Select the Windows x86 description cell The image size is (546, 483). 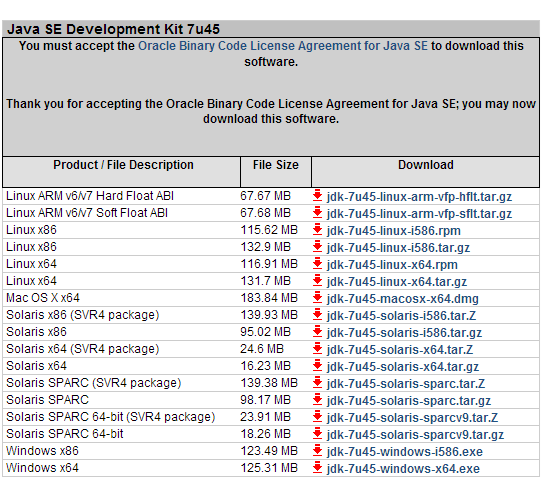(42, 451)
